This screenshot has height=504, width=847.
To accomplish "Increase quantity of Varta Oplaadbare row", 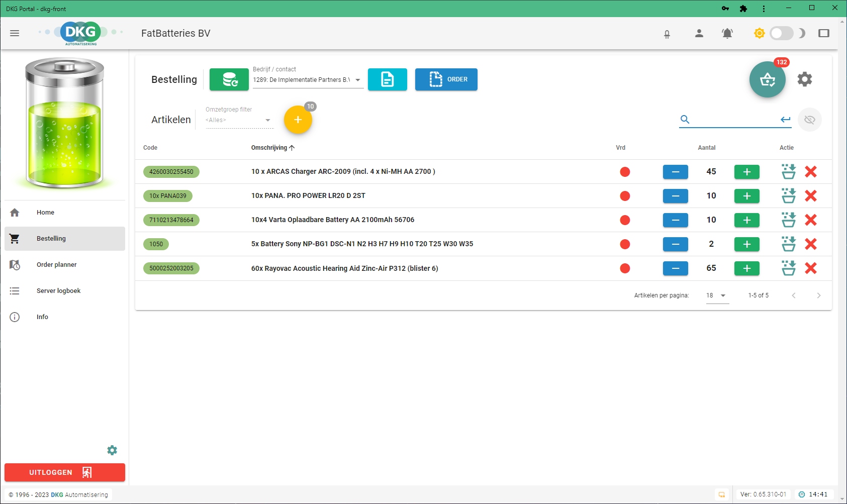I will (x=747, y=220).
